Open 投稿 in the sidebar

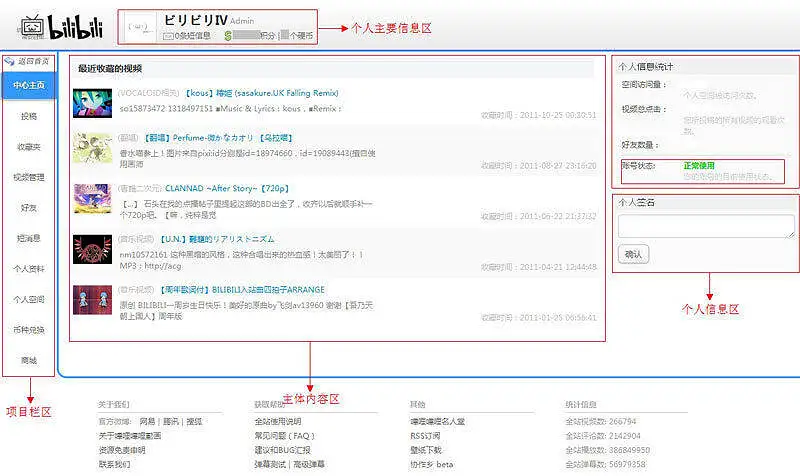[x=29, y=116]
